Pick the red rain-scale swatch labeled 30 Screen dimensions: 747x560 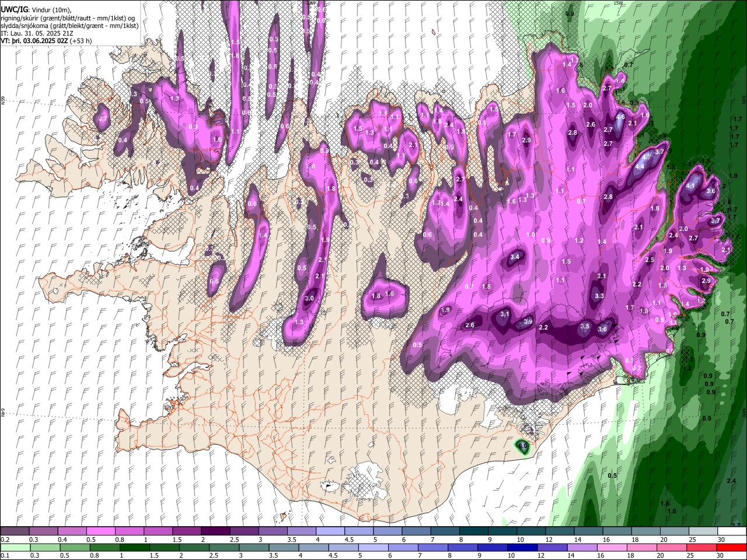(x=732, y=548)
